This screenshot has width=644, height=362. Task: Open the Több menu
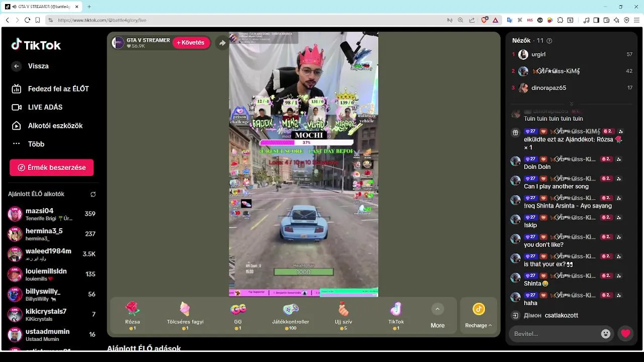pos(28,144)
